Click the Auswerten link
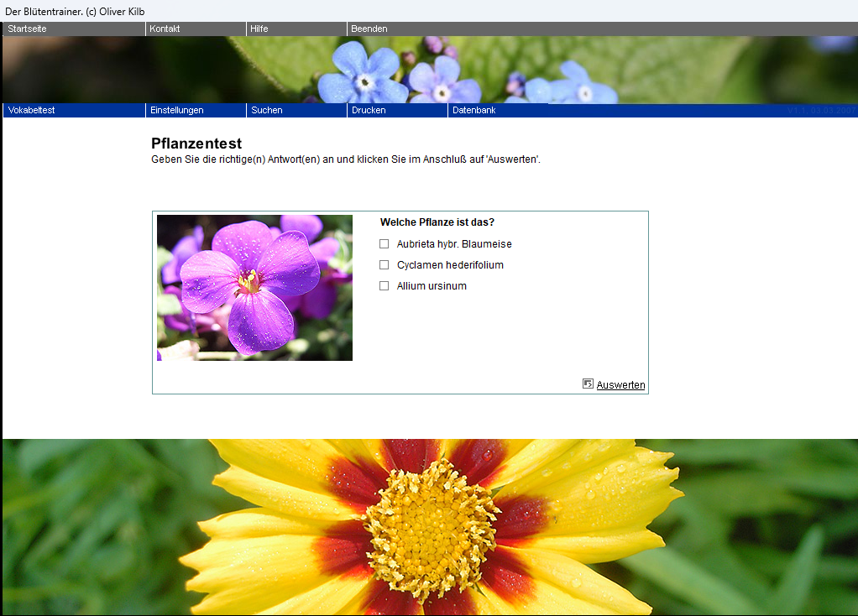Viewport: 858px width, 616px height. (620, 385)
